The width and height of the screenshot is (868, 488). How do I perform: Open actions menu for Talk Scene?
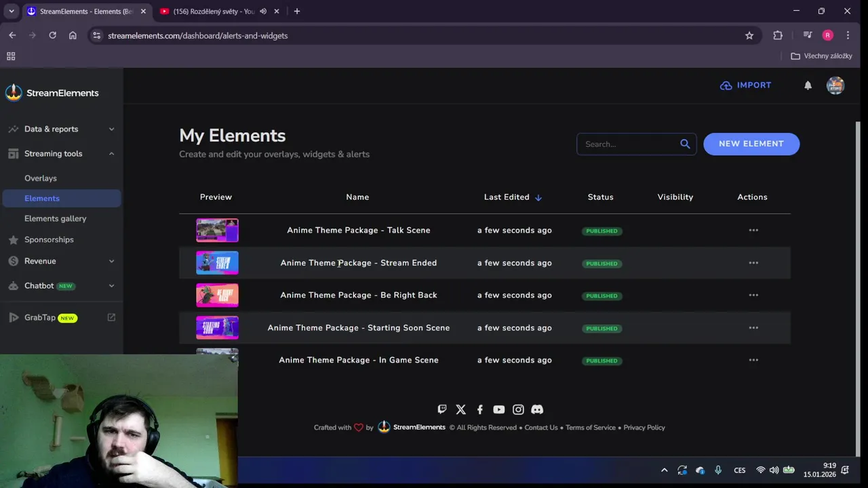point(753,230)
